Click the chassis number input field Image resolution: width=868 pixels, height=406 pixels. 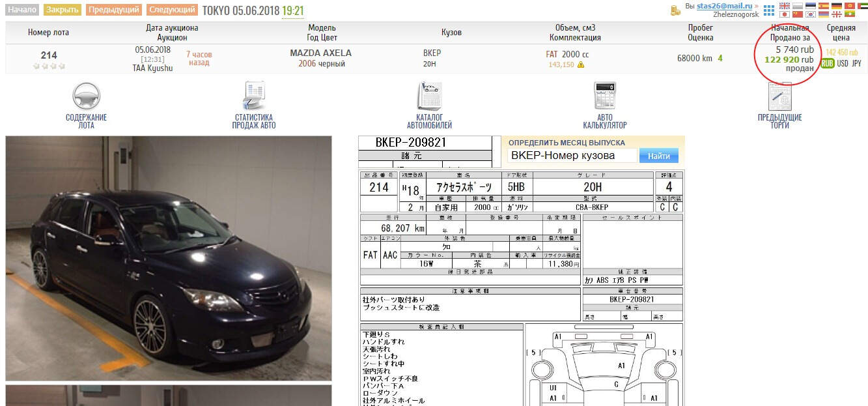coord(572,156)
